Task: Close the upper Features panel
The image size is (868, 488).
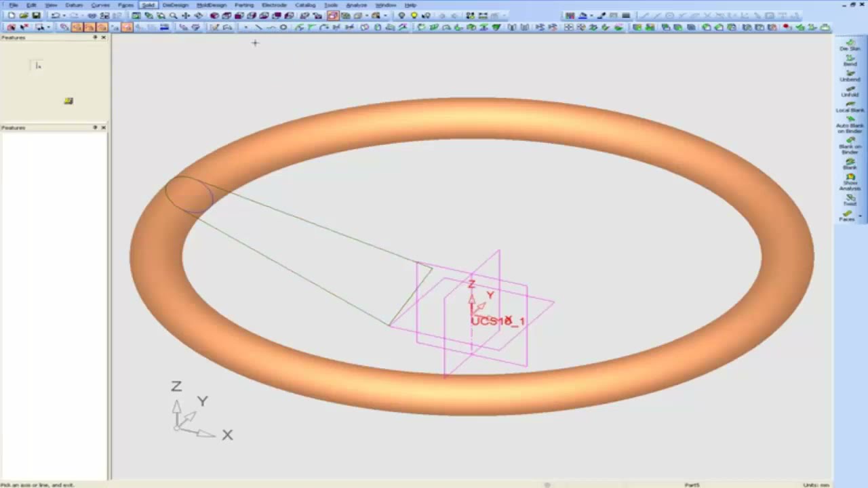Action: point(103,37)
